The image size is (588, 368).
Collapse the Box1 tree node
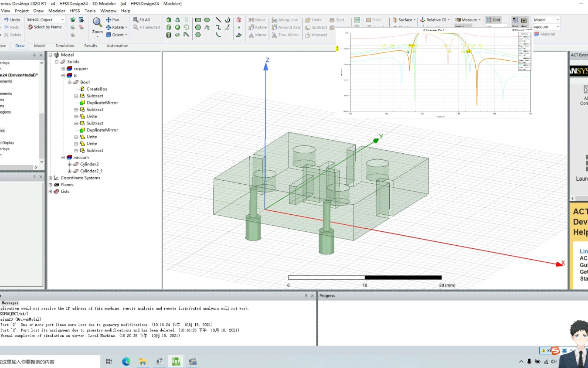[x=69, y=82]
